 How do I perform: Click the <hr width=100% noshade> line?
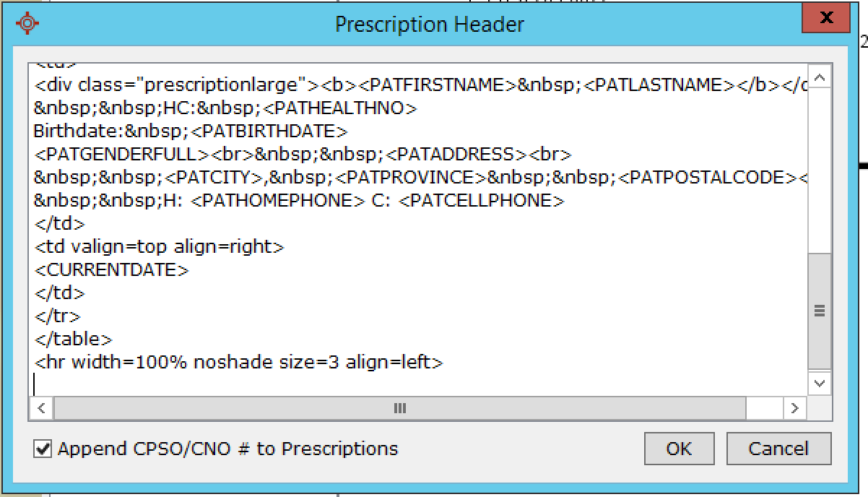(x=238, y=363)
